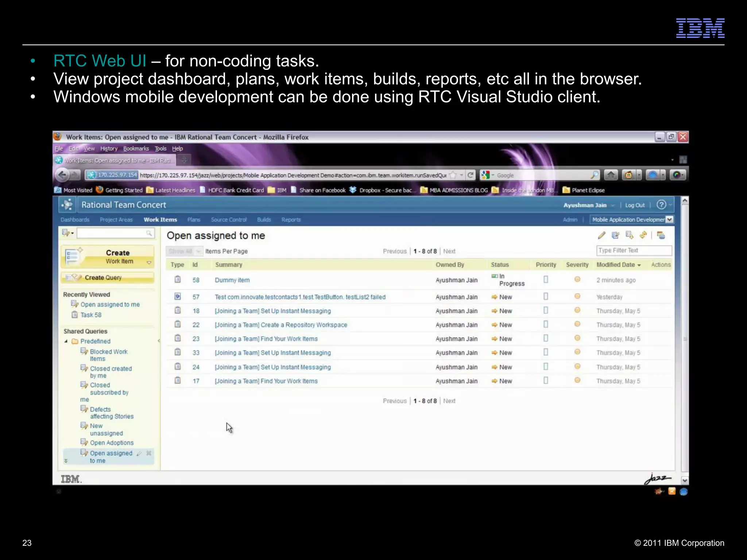Open the Admin link
Viewport: 747px width, 560px height.
[x=570, y=219]
